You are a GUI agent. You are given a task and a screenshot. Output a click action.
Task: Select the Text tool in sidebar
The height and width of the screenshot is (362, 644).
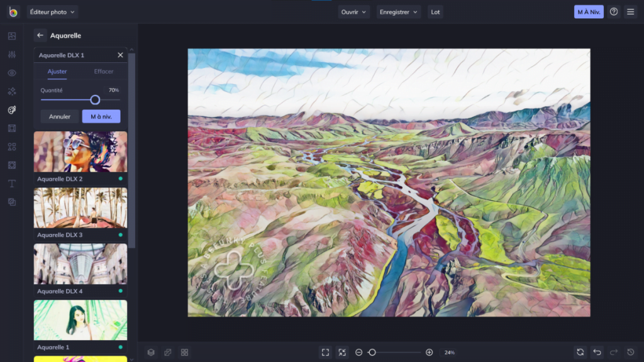coord(12,184)
